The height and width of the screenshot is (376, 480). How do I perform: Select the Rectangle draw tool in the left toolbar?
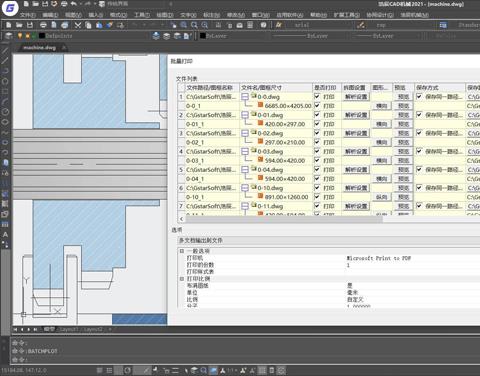tap(5, 91)
